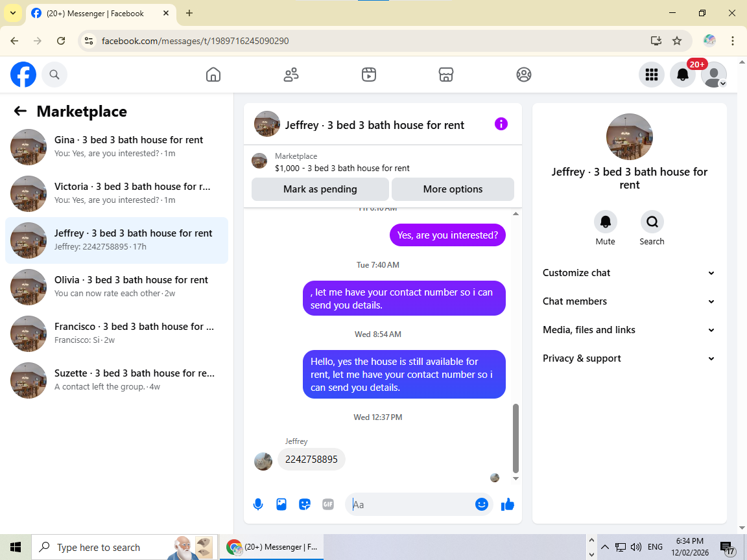Click the ENG language indicator

(655, 546)
